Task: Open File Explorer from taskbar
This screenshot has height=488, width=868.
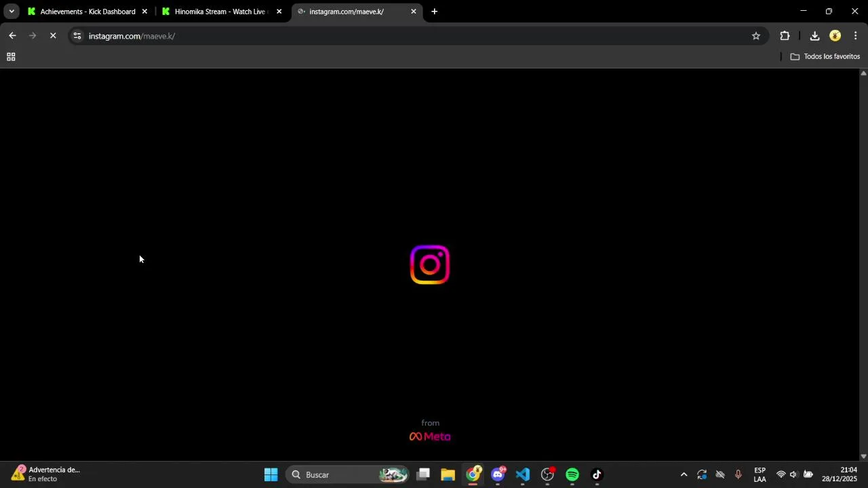Action: point(448,474)
